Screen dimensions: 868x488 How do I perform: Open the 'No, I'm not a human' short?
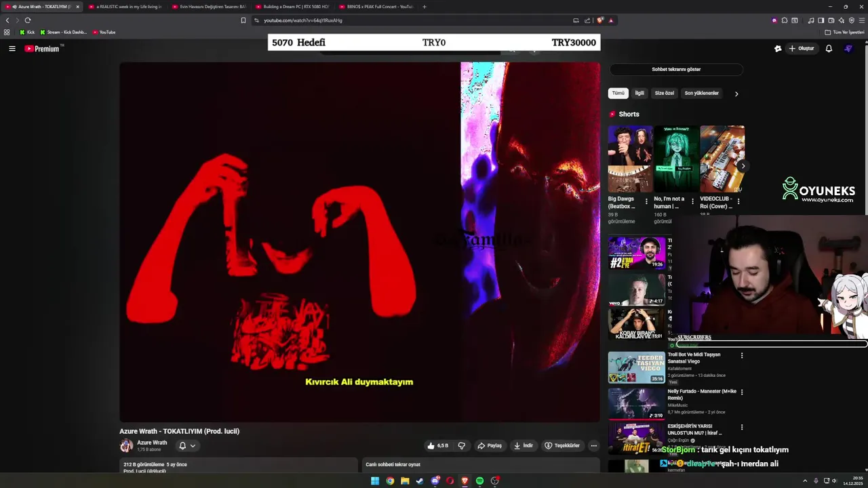click(x=676, y=159)
